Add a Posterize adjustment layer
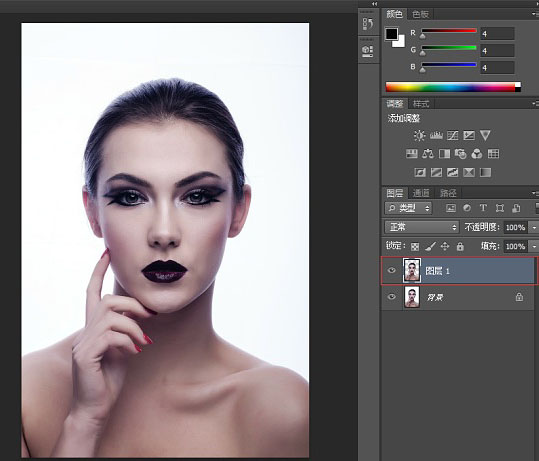This screenshot has height=461, width=539. tap(436, 172)
